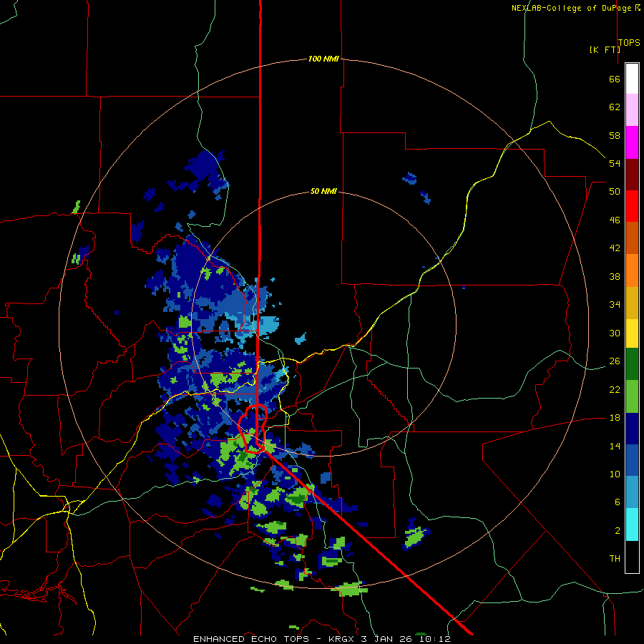Click the legend value 14
This screenshot has width=644, height=644.
click(615, 446)
